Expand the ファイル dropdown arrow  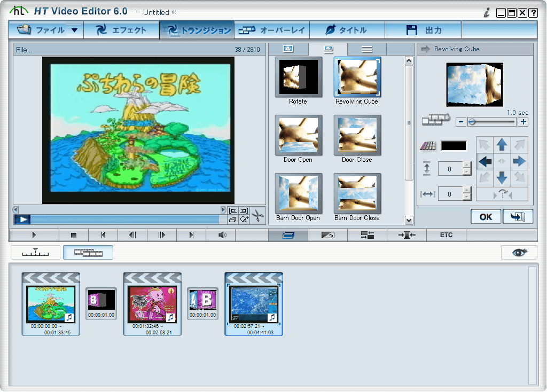74,30
